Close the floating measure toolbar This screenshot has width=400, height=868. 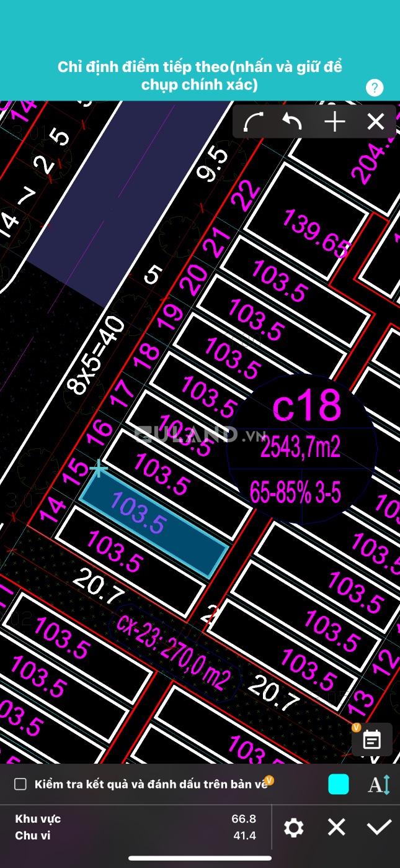click(376, 122)
